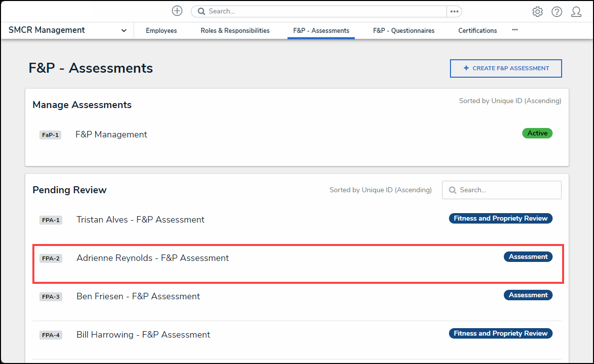This screenshot has width=594, height=364.
Task: Switch to the Roles & Responsibilities tab
Action: (235, 30)
